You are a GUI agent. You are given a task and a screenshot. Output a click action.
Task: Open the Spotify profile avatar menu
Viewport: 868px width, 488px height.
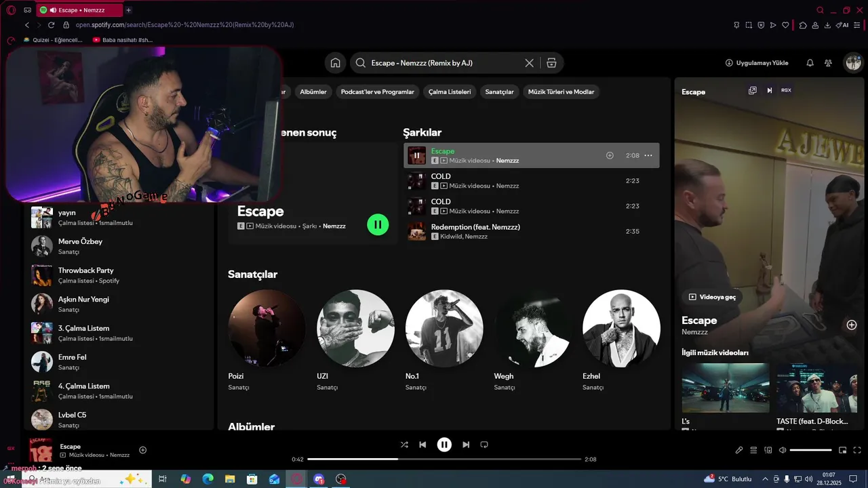click(852, 63)
